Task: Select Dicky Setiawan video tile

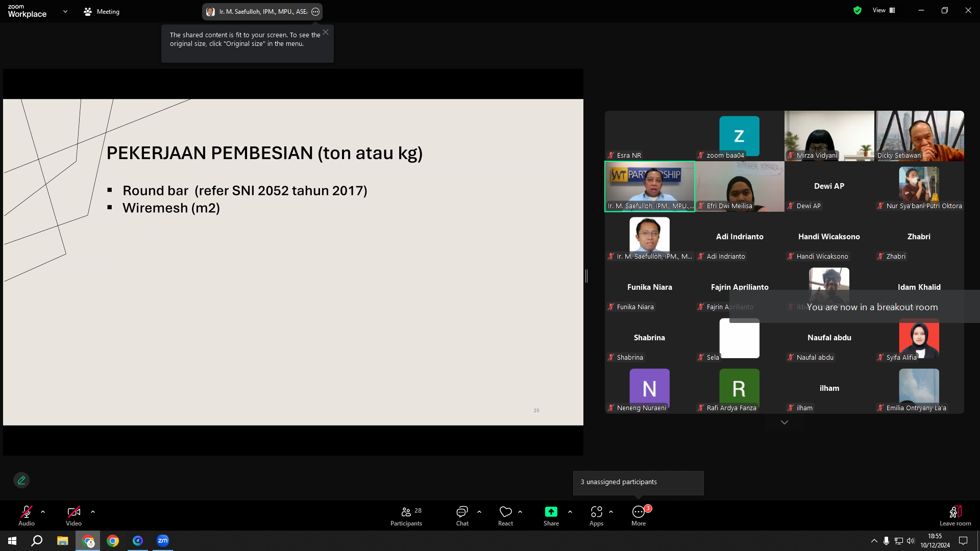Action: 920,136
